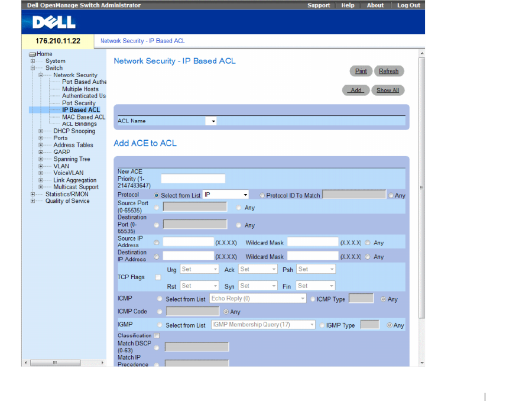Expand the Multicast Support node

(x=41, y=187)
